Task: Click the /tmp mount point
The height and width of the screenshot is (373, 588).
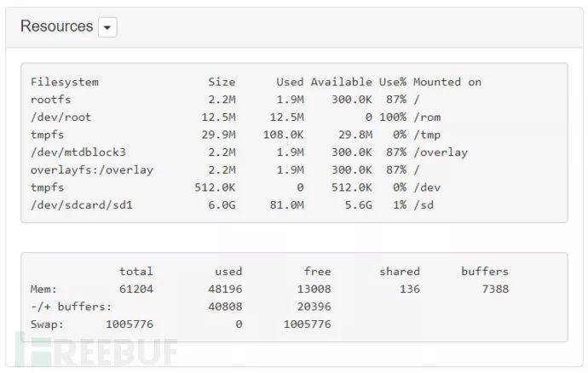Action: tap(427, 135)
